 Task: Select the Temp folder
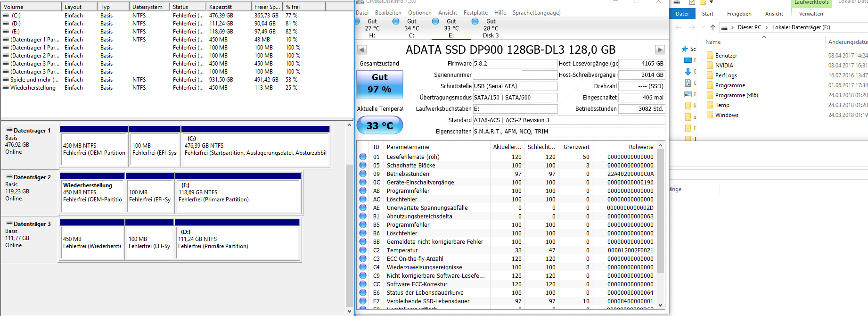point(722,105)
